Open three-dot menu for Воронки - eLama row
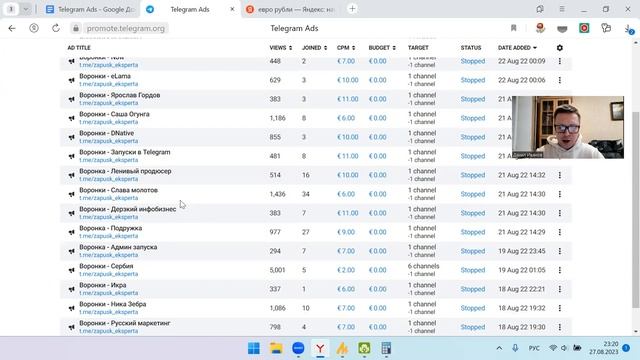This screenshot has height=360, width=640. coord(560,80)
